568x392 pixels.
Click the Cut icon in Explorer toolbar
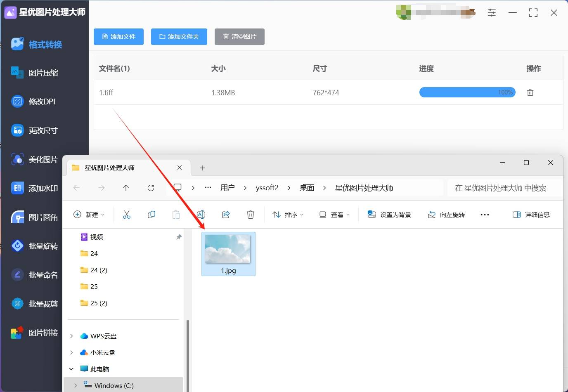click(x=127, y=214)
